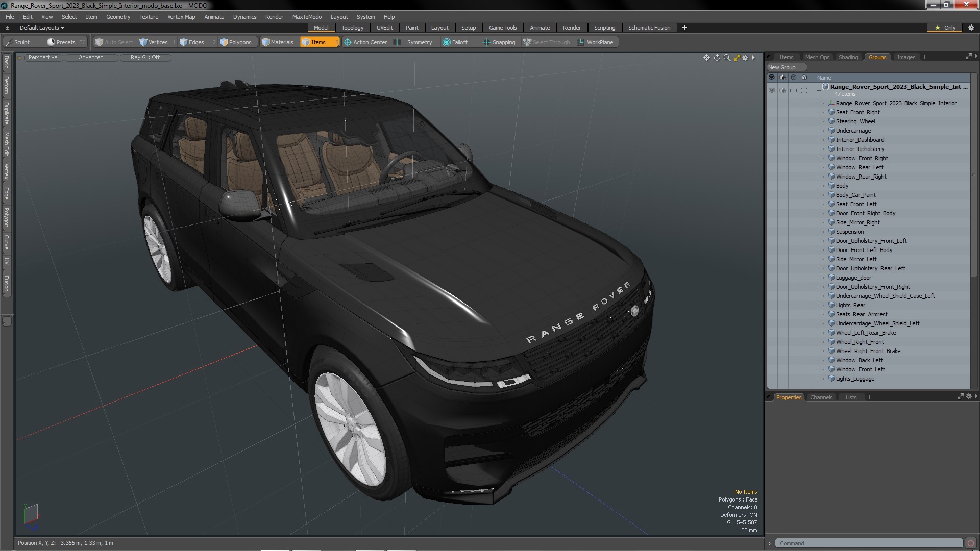Toggle Select Through mode

tap(547, 42)
